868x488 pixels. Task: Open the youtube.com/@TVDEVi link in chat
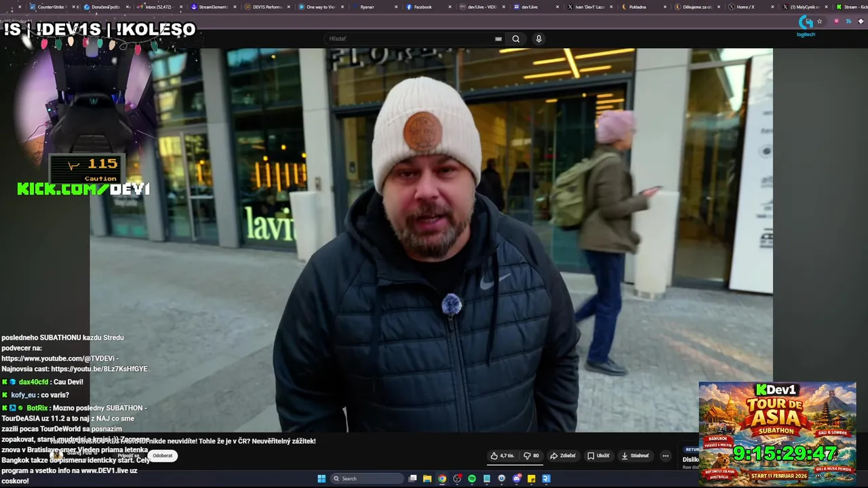tap(60, 358)
